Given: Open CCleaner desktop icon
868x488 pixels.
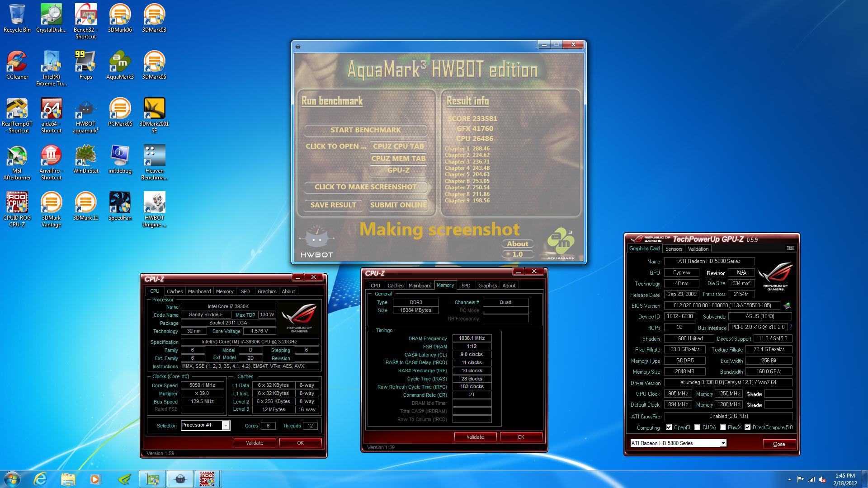Looking at the screenshot, I should point(17,65).
